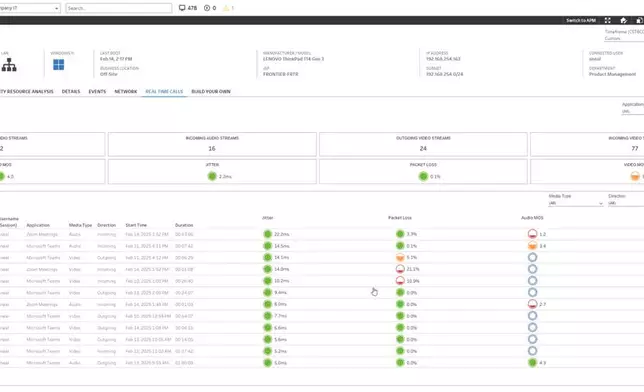The image size is (644, 392).
Task: Click the green icon in the Packet Loss summary tile
Action: pyautogui.click(x=423, y=176)
